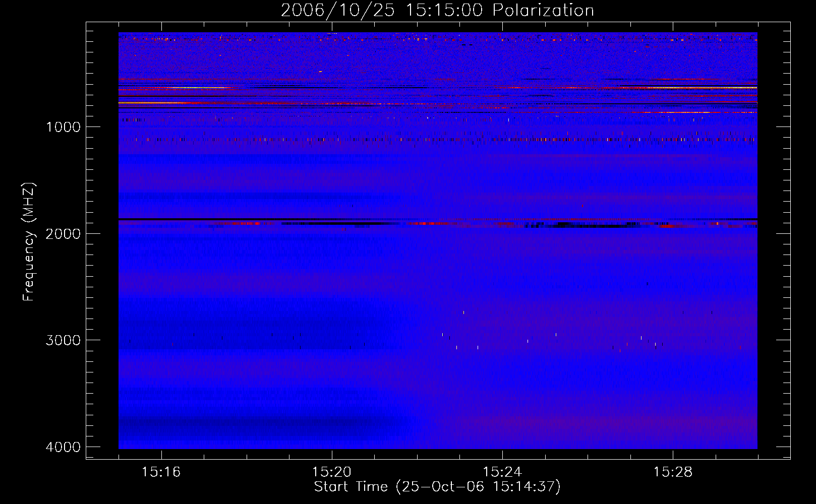Click the 15:28 time tick label
The height and width of the screenshot is (504, 816).
point(673,472)
